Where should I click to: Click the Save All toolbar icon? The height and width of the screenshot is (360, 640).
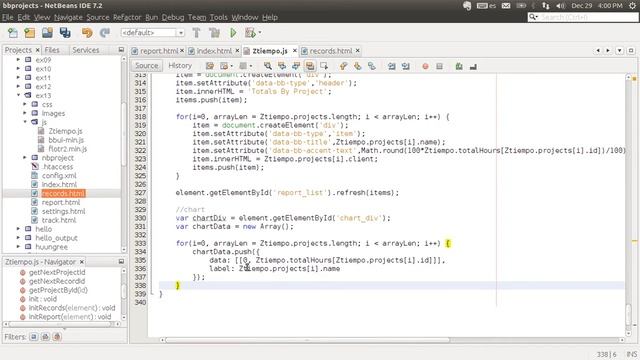pyautogui.click(x=65, y=33)
